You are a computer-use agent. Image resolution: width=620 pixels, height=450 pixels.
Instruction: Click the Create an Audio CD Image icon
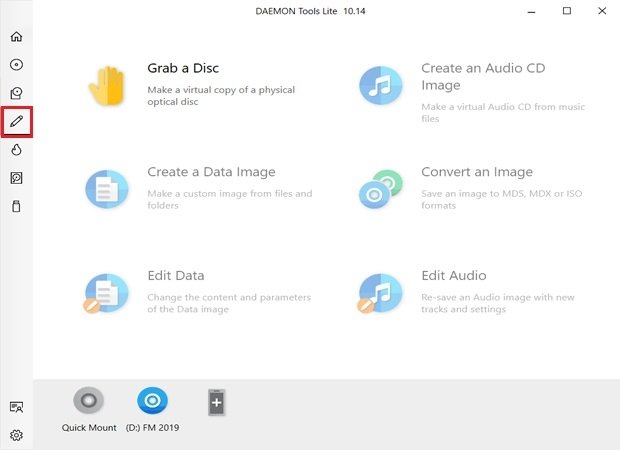[380, 85]
